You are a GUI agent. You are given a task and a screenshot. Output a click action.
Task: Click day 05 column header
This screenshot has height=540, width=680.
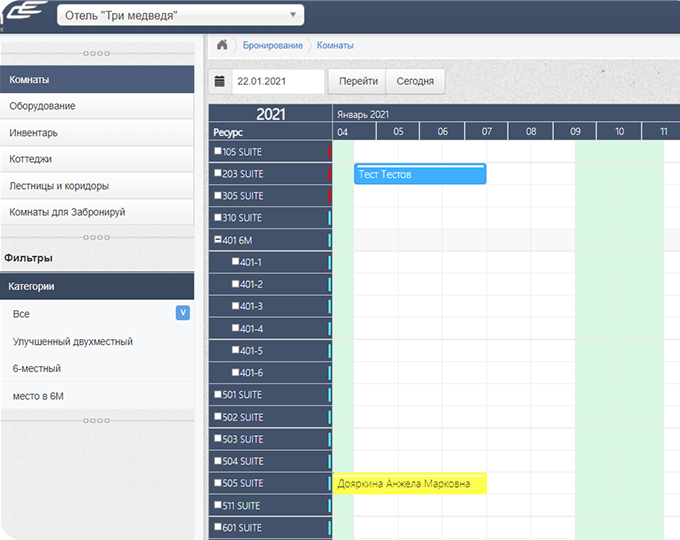pyautogui.click(x=398, y=131)
